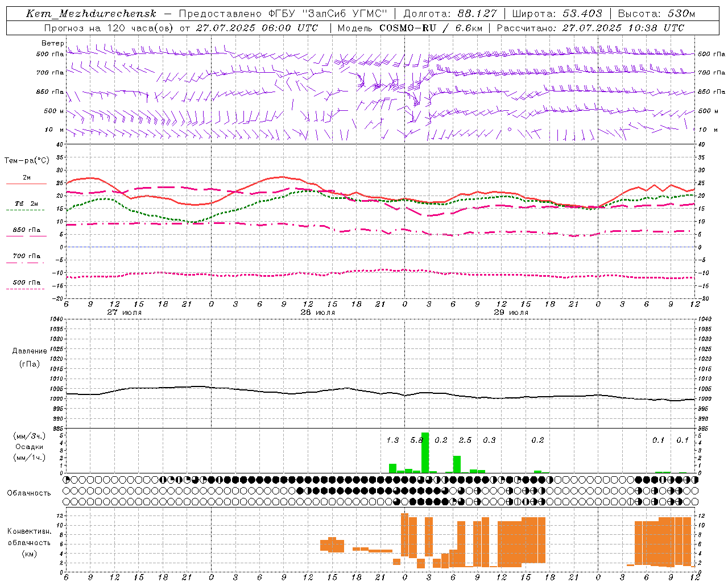Click the 700 гПа entry in temperature legend
The height and width of the screenshot is (582, 728).
tap(26, 256)
